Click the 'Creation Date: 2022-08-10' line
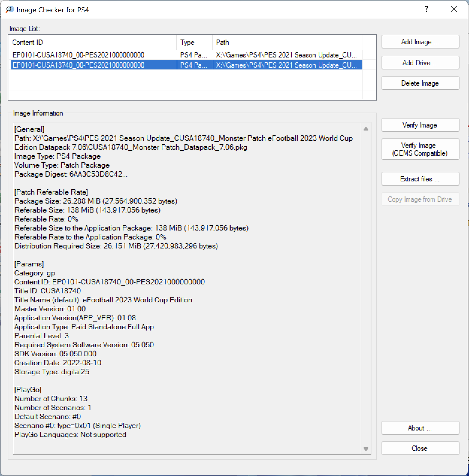This screenshot has height=476, width=469. tap(58, 363)
